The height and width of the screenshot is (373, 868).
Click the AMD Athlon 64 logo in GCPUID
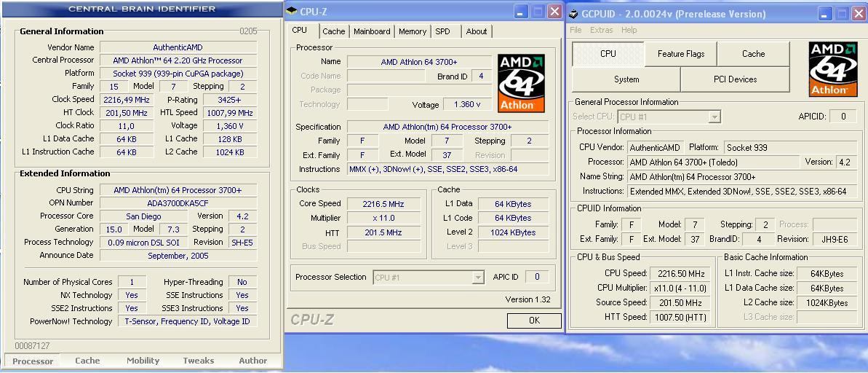(832, 69)
